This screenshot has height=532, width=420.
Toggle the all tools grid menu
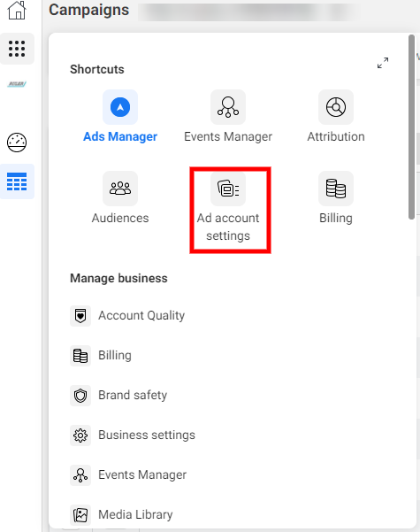(x=17, y=49)
